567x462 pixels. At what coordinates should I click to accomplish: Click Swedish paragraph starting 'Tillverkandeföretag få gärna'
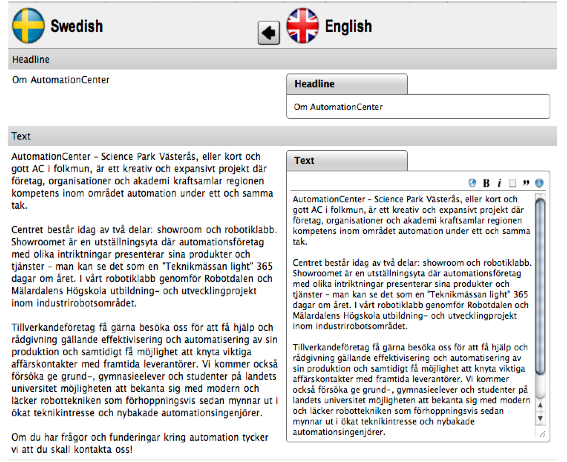pyautogui.click(x=145, y=370)
